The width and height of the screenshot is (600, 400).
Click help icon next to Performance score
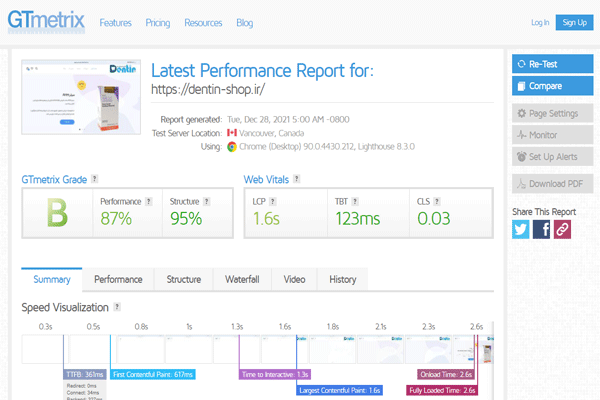coord(149,200)
